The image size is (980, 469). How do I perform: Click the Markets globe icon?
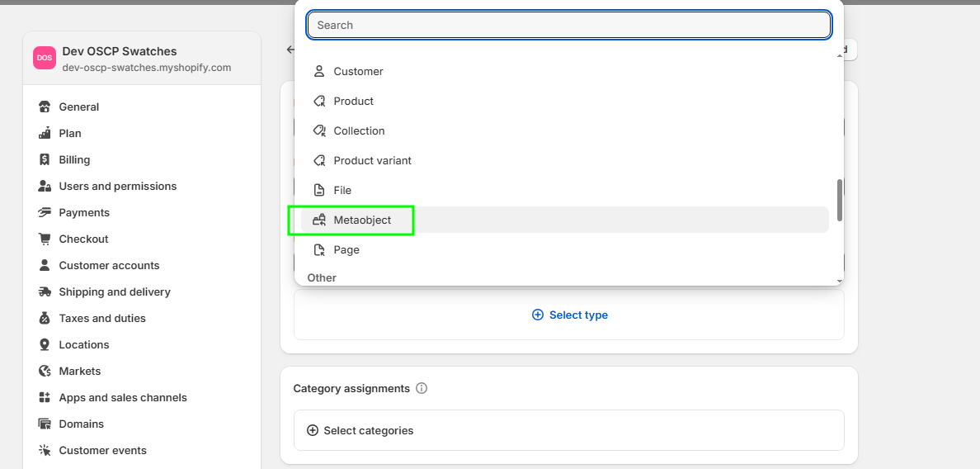tap(45, 372)
